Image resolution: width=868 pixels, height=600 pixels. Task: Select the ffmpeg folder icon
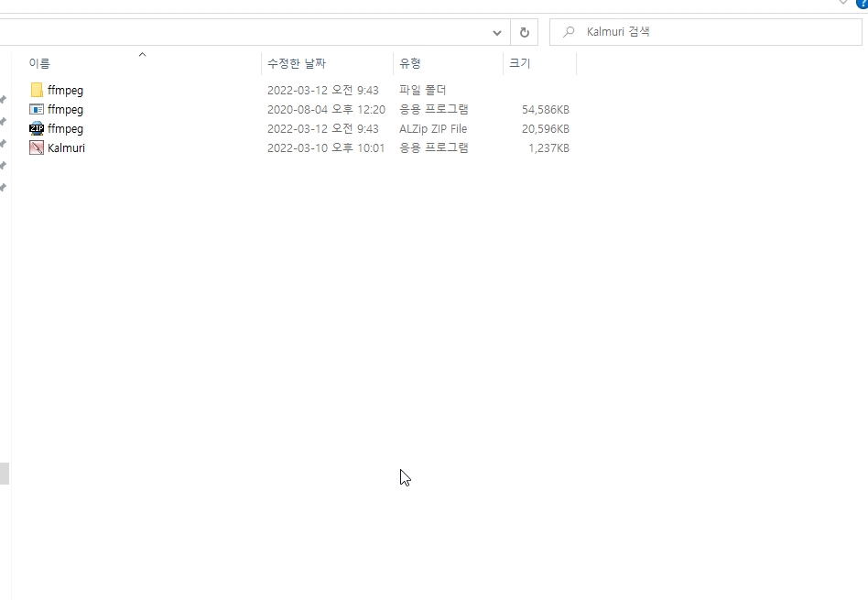tap(37, 91)
